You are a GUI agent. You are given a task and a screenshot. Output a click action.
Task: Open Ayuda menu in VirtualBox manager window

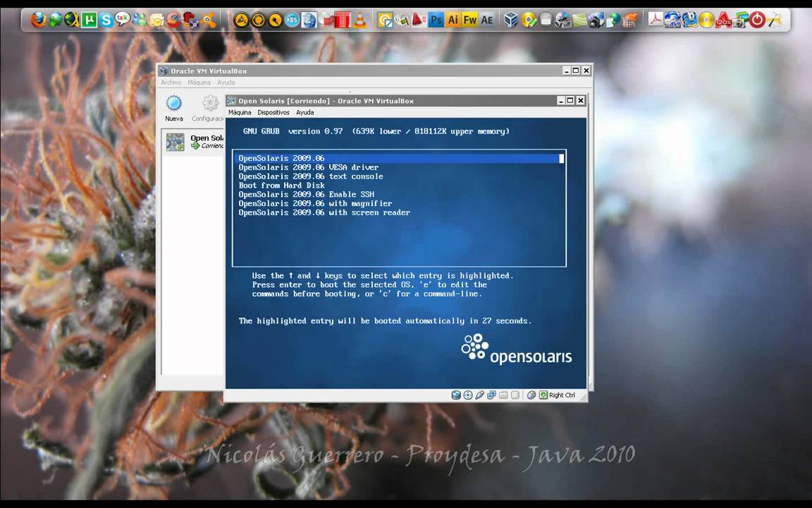(x=226, y=83)
